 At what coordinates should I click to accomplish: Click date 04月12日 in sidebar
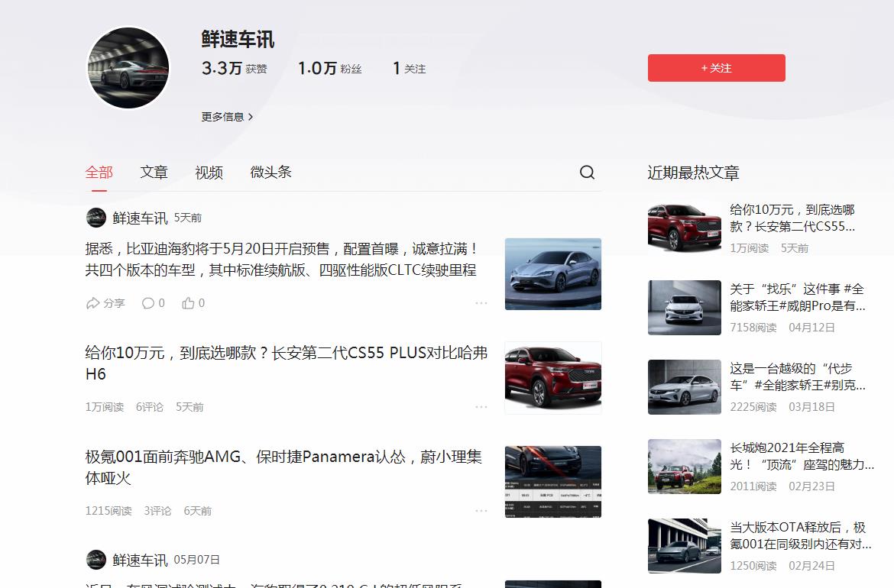[812, 327]
